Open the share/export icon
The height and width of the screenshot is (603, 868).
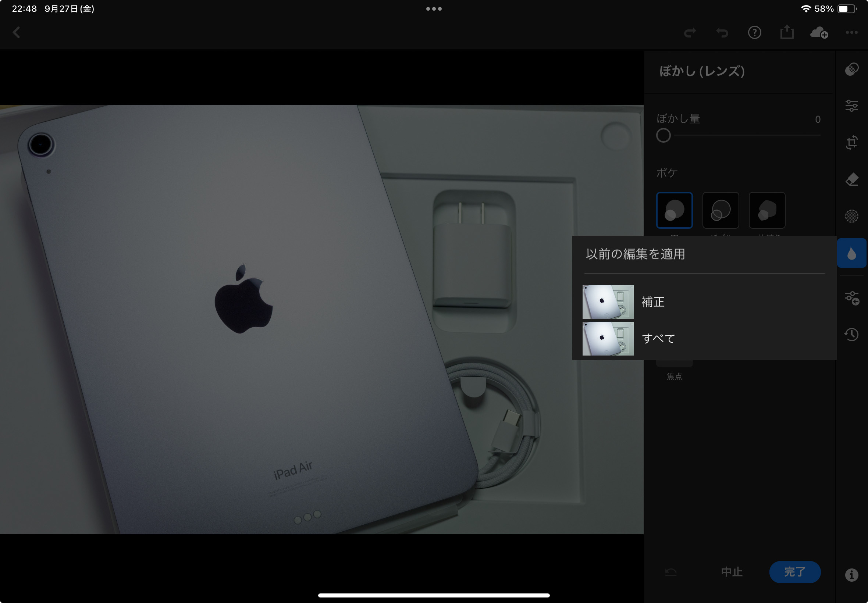787,32
